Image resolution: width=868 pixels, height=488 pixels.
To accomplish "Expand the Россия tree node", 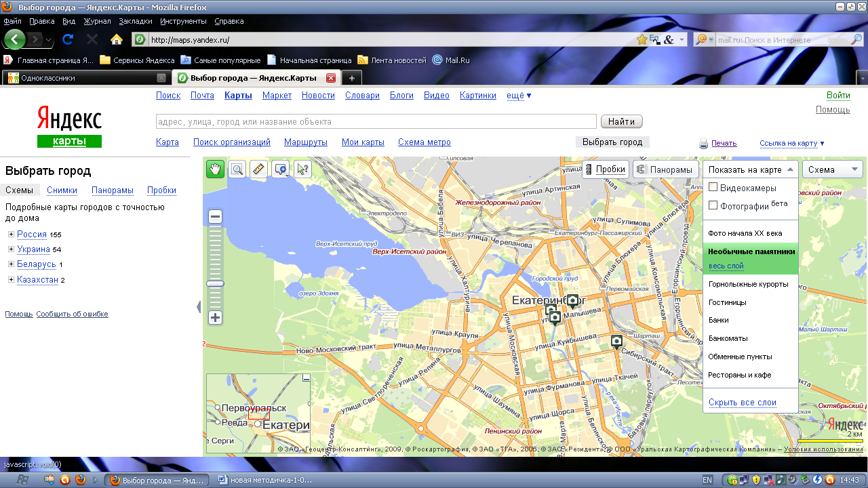I will [12, 235].
